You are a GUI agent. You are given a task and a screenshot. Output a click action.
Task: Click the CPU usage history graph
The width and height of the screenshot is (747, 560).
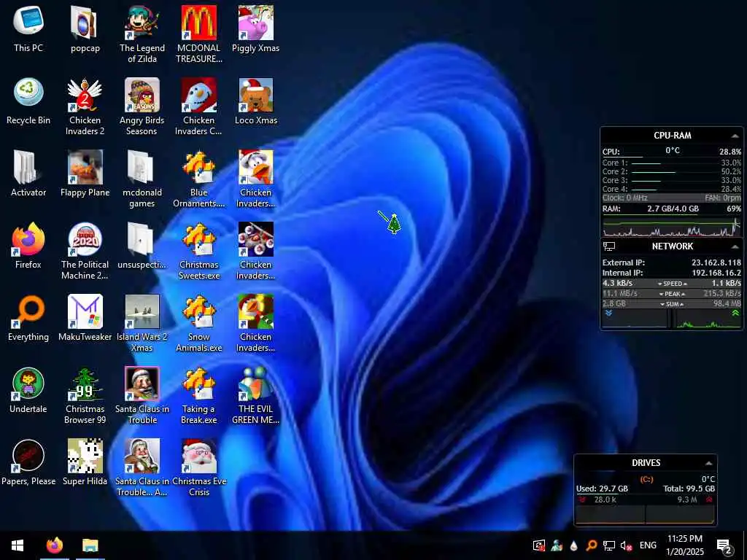(672, 227)
